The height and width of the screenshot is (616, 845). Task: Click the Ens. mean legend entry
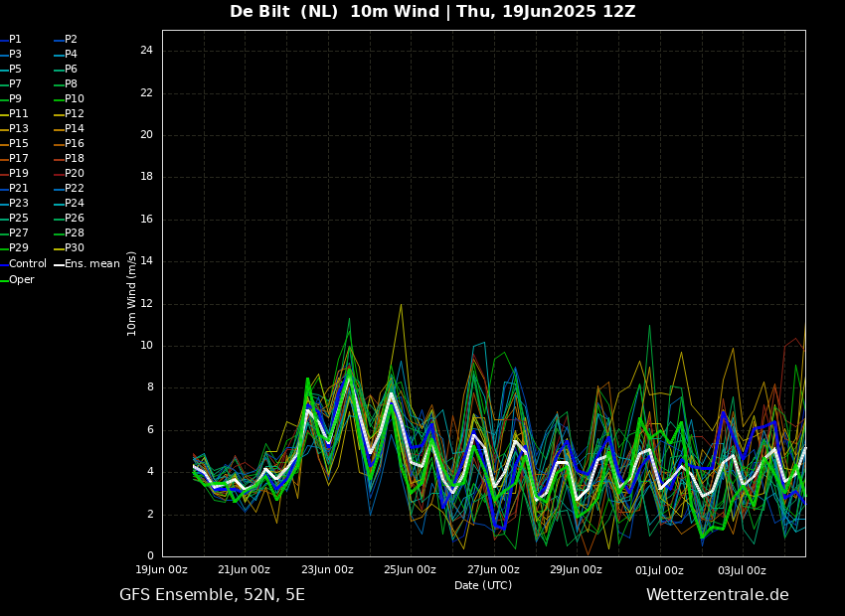coord(91,264)
